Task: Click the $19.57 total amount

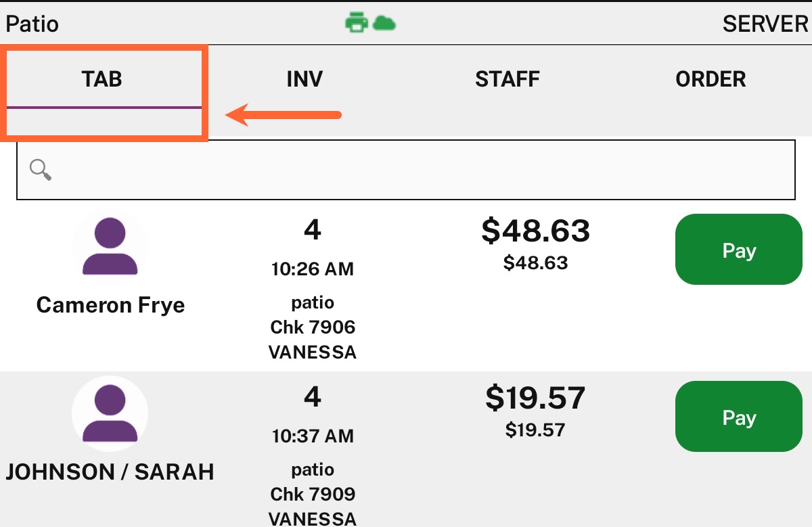Action: click(x=535, y=398)
